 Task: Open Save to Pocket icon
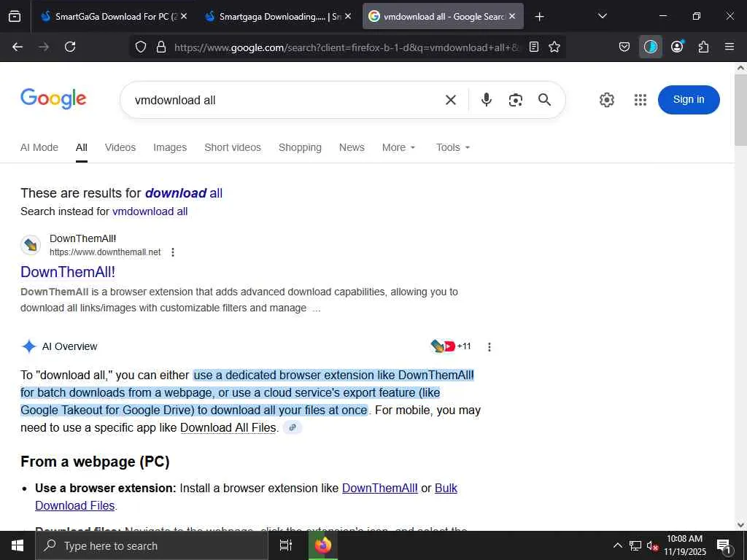(x=624, y=47)
